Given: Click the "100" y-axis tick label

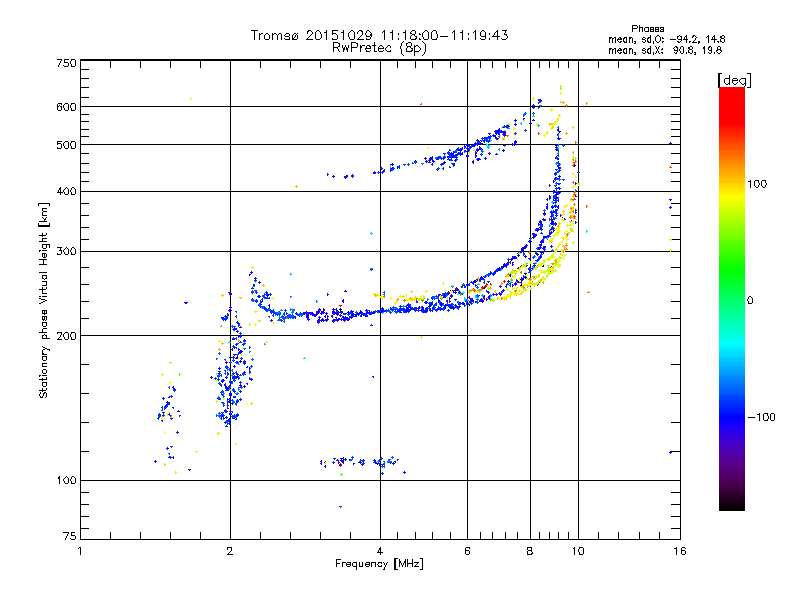Looking at the screenshot, I should pyautogui.click(x=66, y=481).
